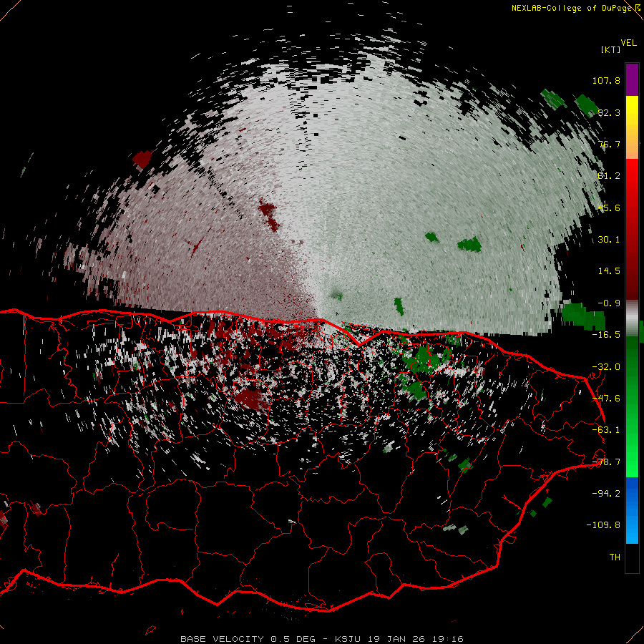Click the 19 JAN 26 19:16 timestamp
The width and height of the screenshot is (644, 644).
tap(415, 639)
